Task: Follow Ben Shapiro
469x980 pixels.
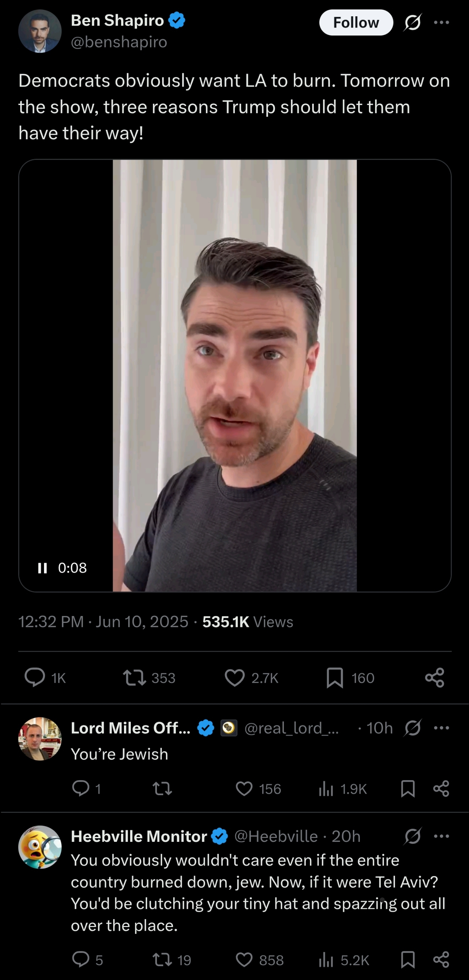Action: pyautogui.click(x=356, y=22)
